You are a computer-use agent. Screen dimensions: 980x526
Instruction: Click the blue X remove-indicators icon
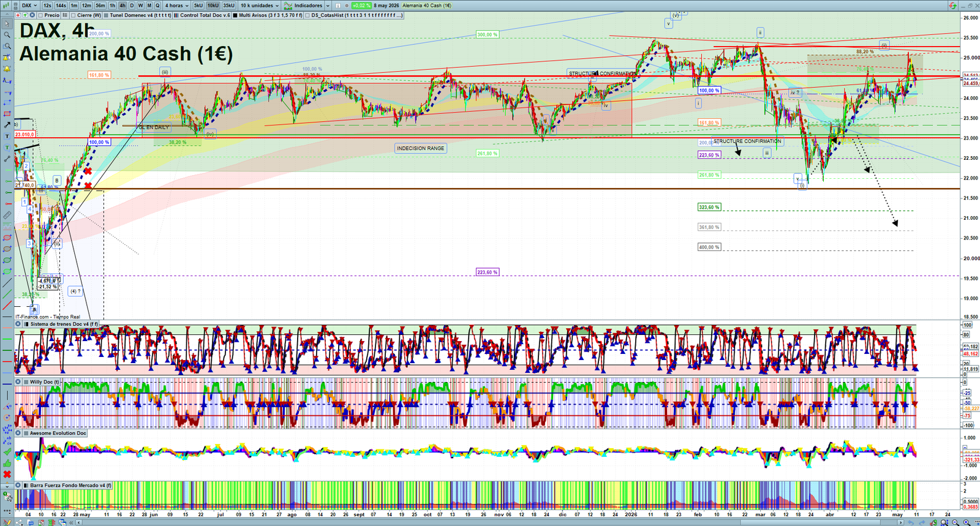click(32, 15)
